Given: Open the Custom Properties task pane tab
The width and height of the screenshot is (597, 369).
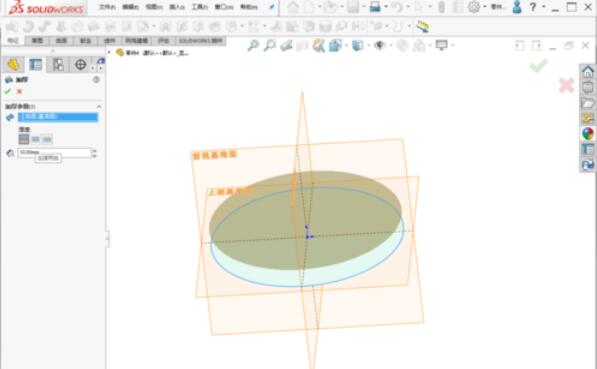Looking at the screenshot, I should pos(588,149).
